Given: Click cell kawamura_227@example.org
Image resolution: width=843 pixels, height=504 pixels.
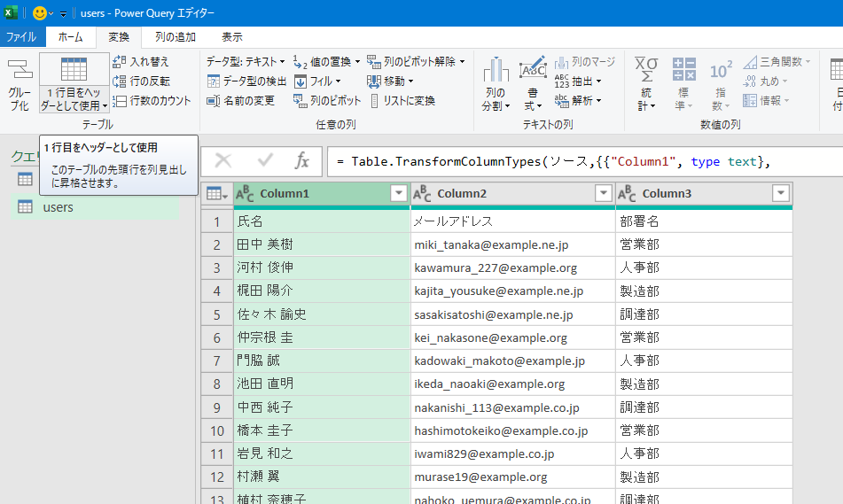Looking at the screenshot, I should 512,268.
